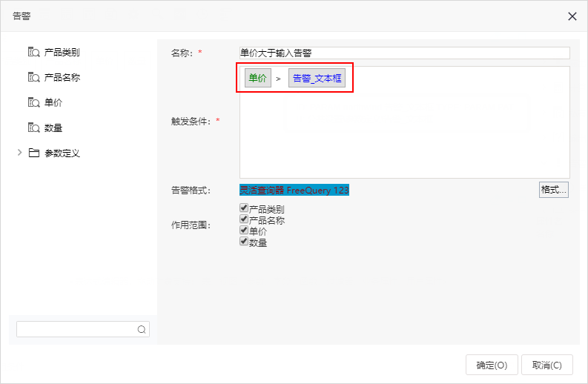The image size is (588, 384).
Task: Expand the 参数定义 tree node
Action: point(19,152)
